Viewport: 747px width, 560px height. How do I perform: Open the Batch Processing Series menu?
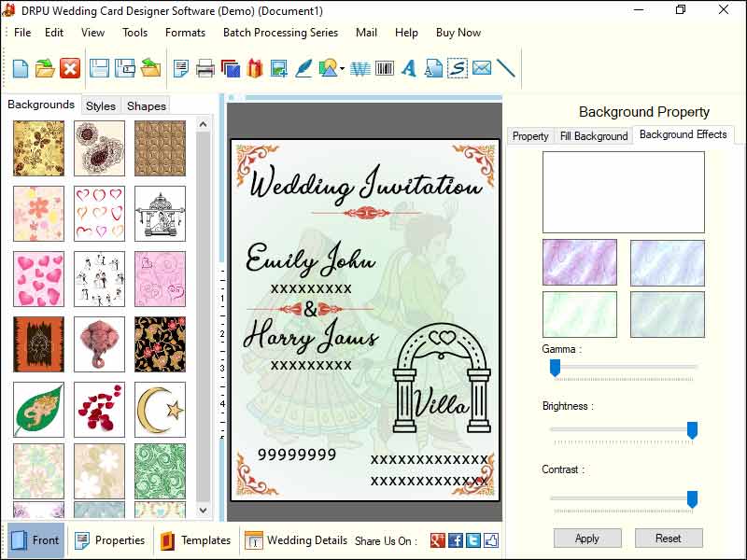coord(280,32)
